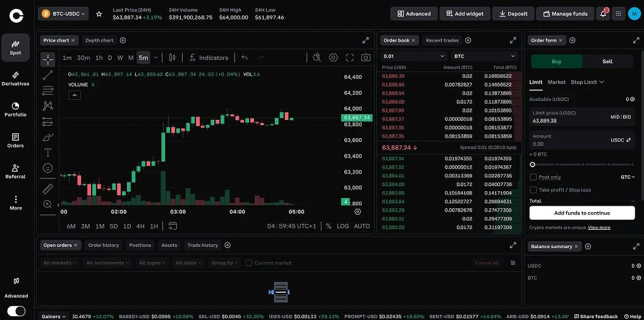Screen dimensions: 644x320
Task: Check the Post only option
Action: 533,177
